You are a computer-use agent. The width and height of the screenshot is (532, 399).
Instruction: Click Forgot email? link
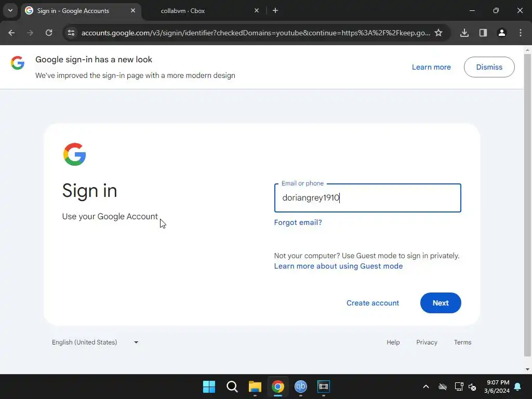click(298, 222)
